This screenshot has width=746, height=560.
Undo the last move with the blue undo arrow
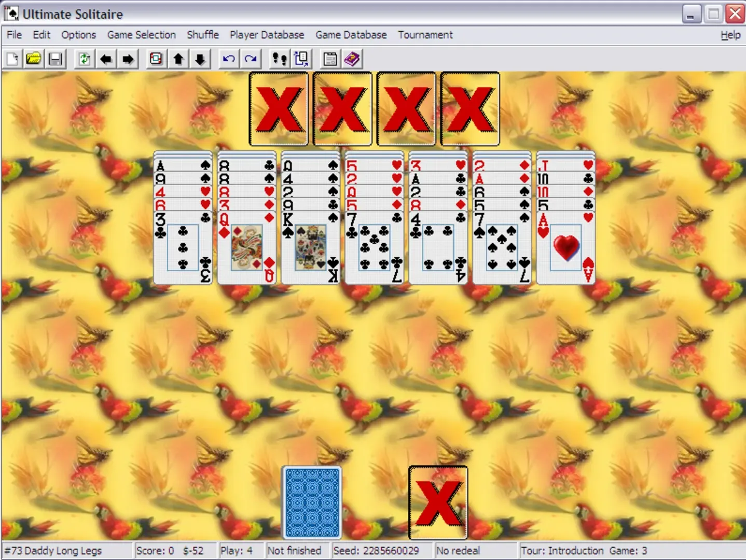(x=228, y=59)
